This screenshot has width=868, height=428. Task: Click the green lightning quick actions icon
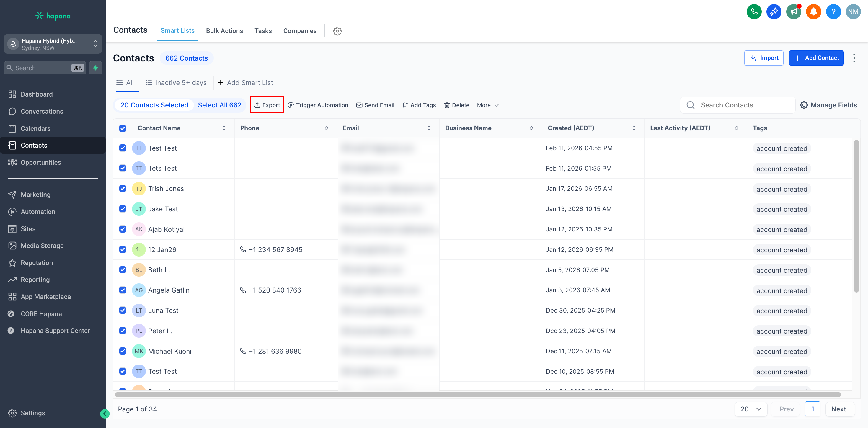pos(96,68)
